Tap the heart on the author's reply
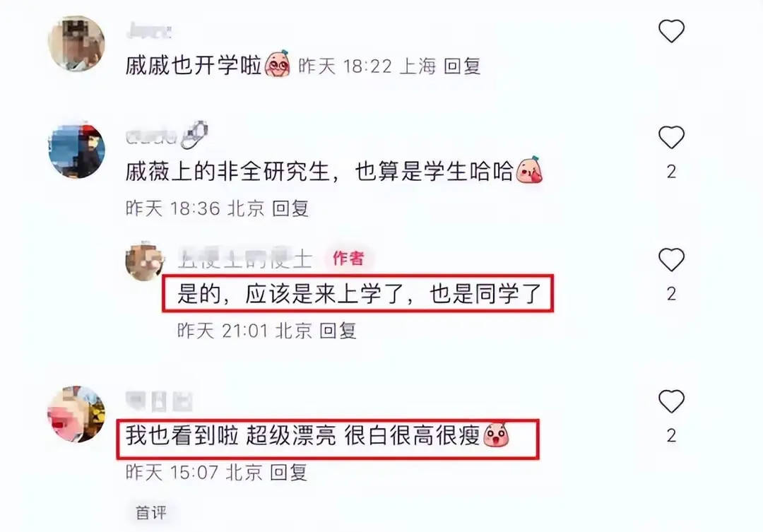This screenshot has height=532, width=763. [672, 259]
